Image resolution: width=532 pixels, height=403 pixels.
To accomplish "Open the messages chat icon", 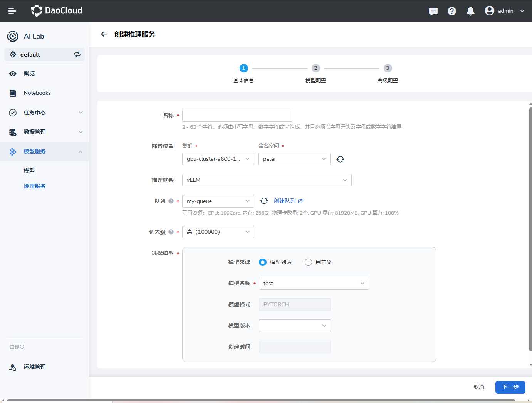I will [433, 11].
